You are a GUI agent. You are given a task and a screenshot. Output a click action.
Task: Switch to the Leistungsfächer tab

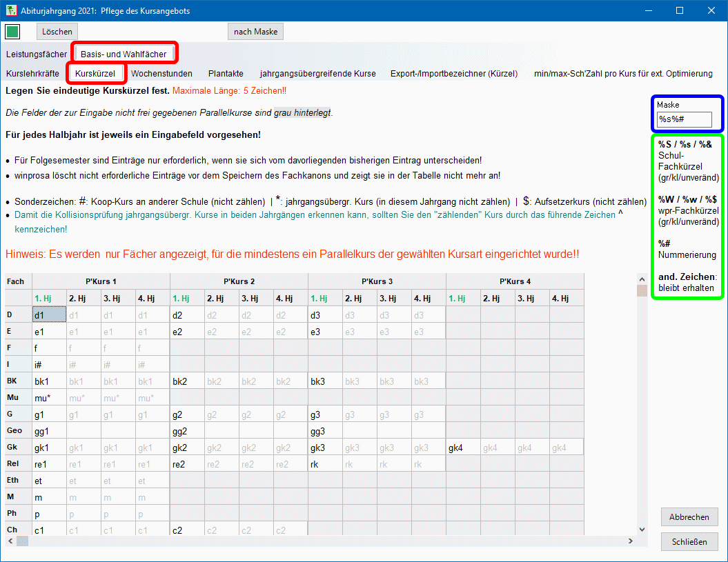[37, 54]
